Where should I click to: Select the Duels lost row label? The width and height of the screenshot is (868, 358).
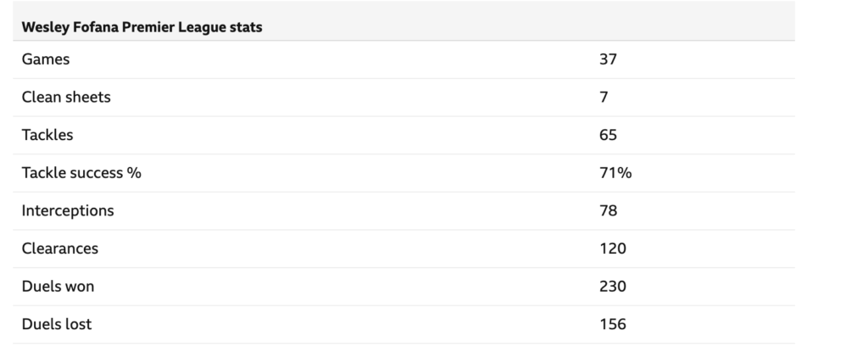coord(56,324)
